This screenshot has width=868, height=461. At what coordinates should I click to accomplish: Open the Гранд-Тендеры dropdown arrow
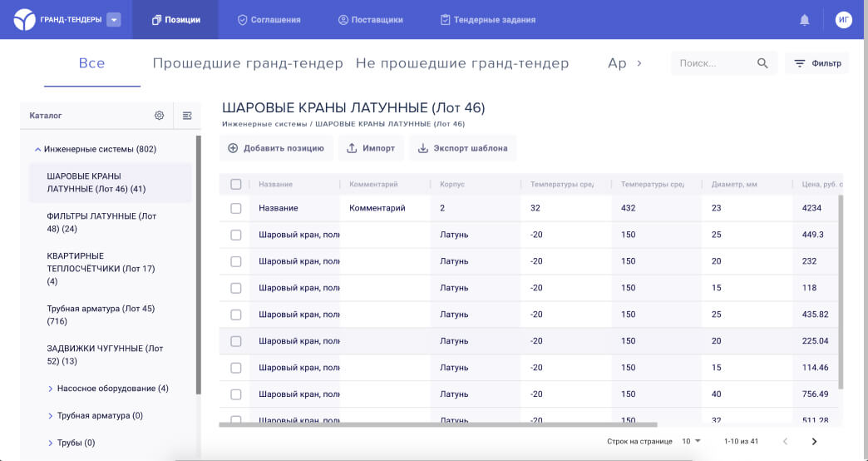[113, 19]
